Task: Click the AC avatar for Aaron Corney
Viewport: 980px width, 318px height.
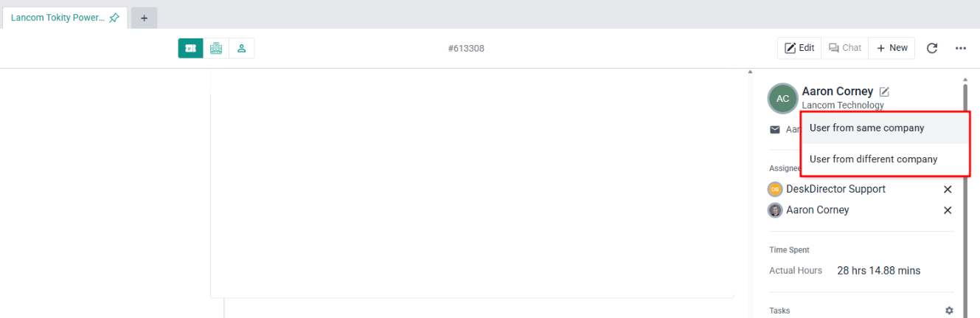Action: tap(782, 98)
